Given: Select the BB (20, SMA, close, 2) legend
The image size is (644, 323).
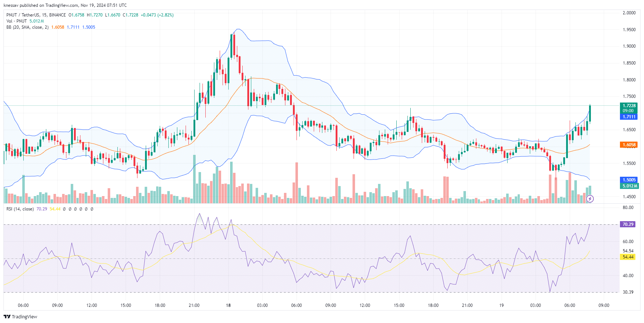Looking at the screenshot, I should pyautogui.click(x=27, y=27).
